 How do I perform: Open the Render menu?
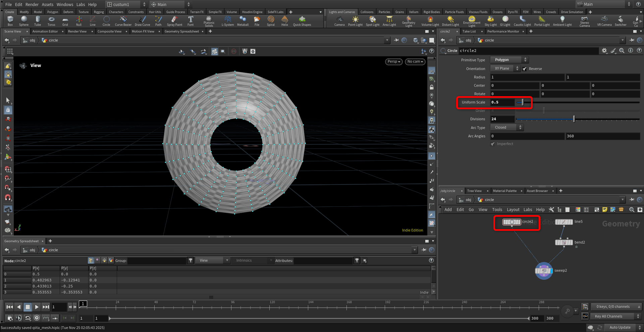(x=32, y=4)
